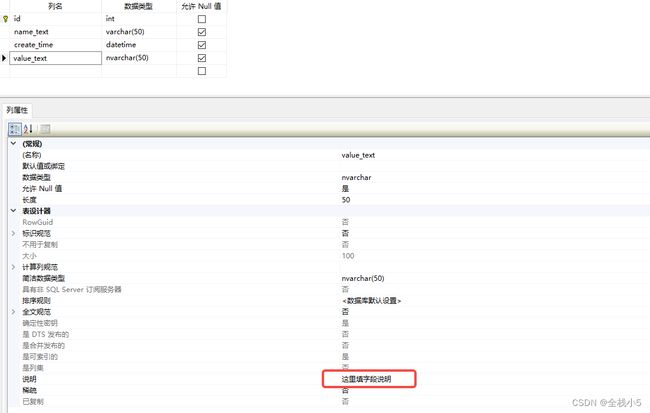Click the primary key icon beside id row

click(5, 19)
